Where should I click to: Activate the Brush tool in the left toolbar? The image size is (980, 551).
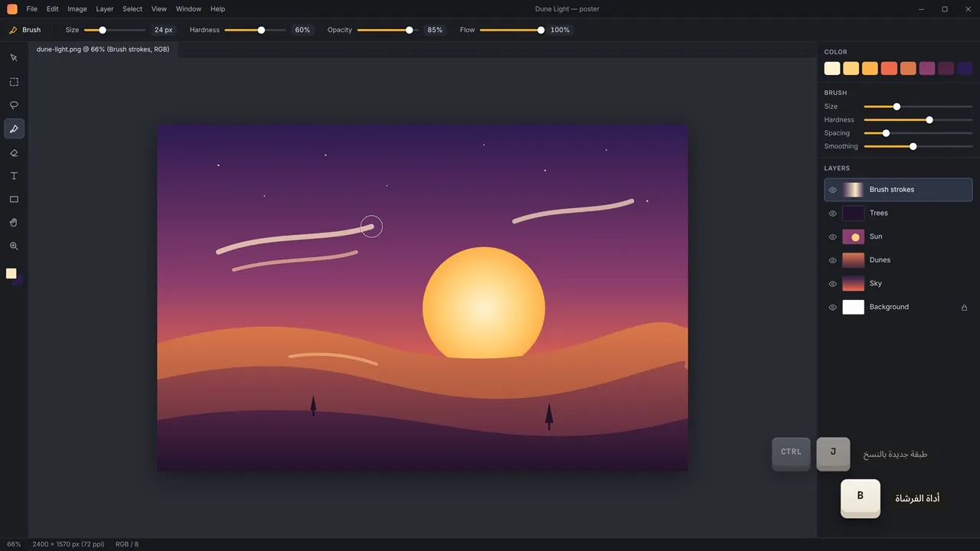[x=14, y=129]
